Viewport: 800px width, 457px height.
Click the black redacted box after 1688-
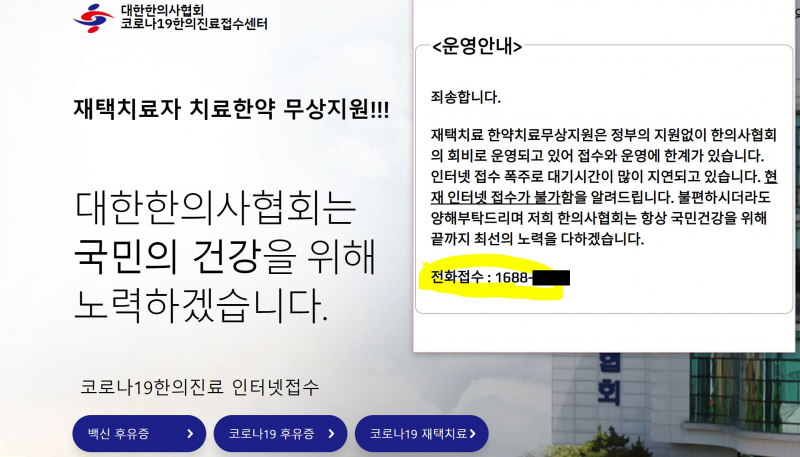[550, 277]
